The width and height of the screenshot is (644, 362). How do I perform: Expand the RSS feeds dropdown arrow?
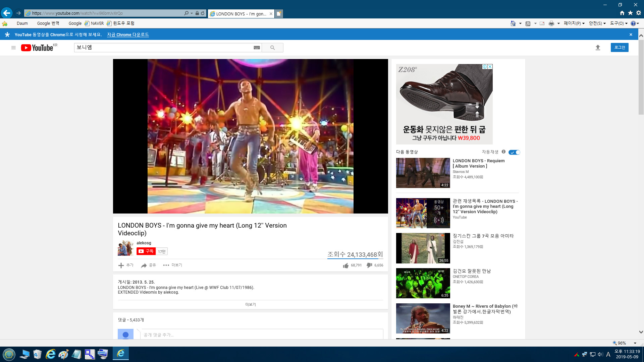pyautogui.click(x=535, y=23)
